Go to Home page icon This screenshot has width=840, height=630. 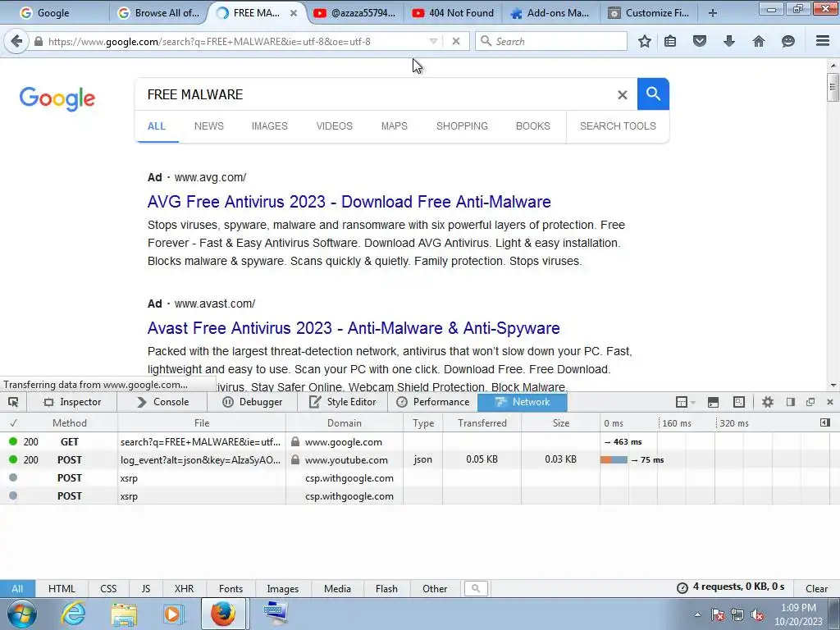[759, 41]
